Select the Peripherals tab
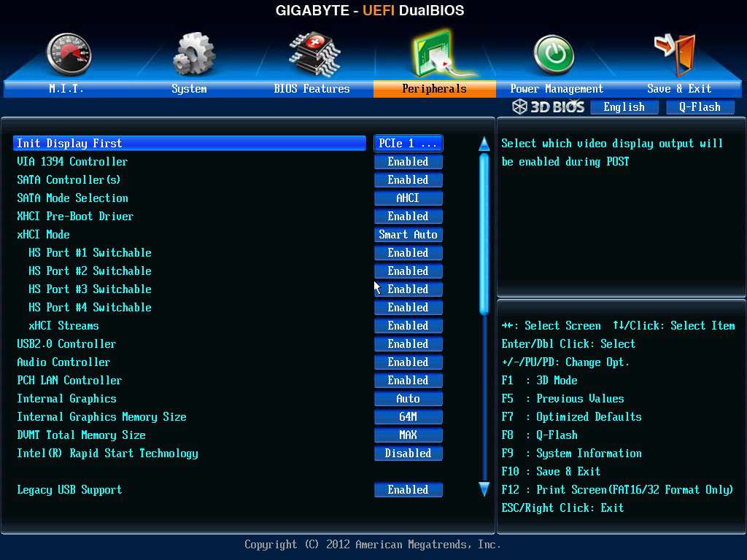Viewport: 747px width, 560px height. tap(435, 88)
